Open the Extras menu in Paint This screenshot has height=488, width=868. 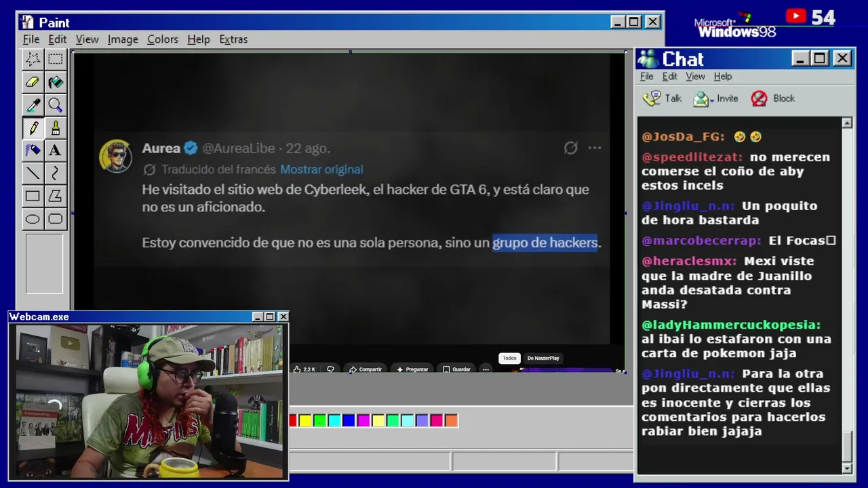(233, 39)
